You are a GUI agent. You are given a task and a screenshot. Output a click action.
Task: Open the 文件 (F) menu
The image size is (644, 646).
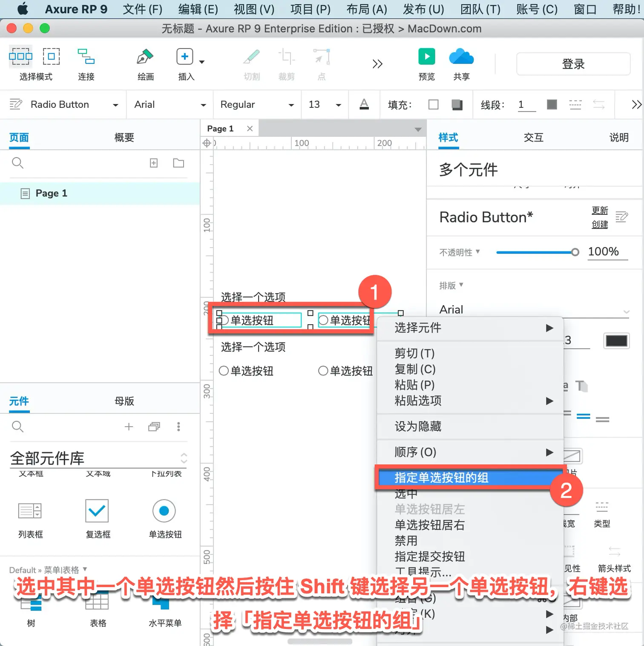point(143,9)
